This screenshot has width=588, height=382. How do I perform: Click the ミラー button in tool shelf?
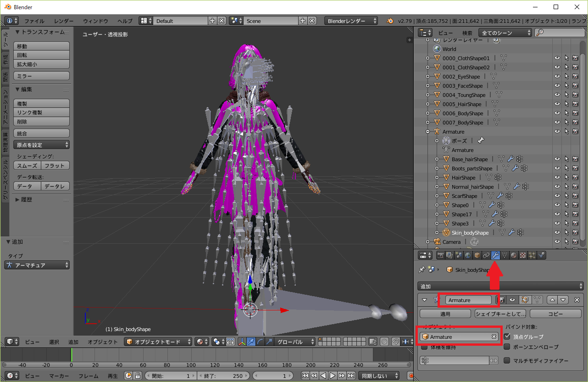[42, 76]
